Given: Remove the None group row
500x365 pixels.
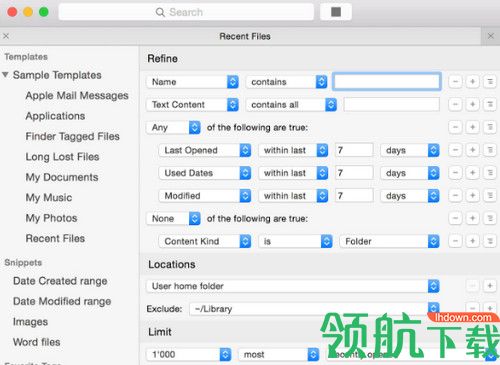Looking at the screenshot, I should (x=455, y=219).
